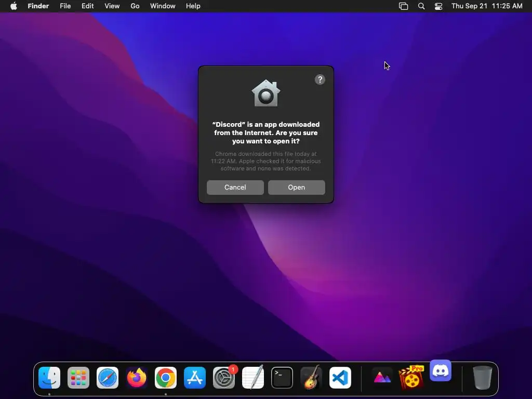
Task: Open the Window menu
Action: coord(163,6)
